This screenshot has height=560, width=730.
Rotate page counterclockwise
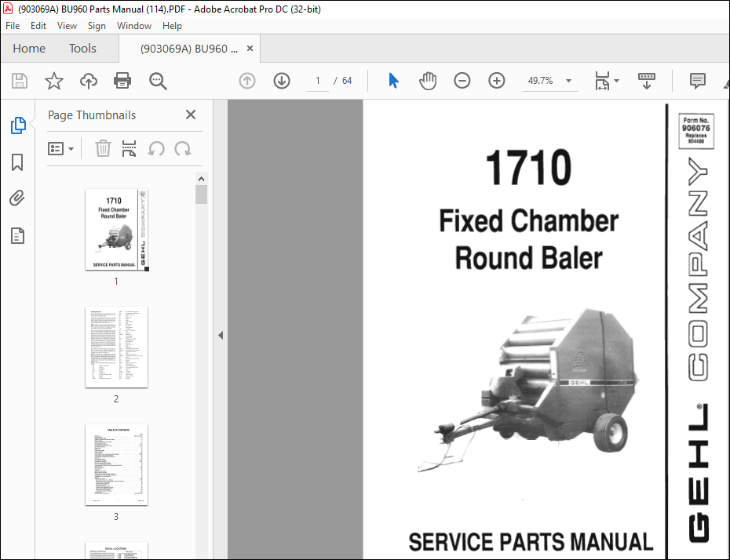pos(156,149)
